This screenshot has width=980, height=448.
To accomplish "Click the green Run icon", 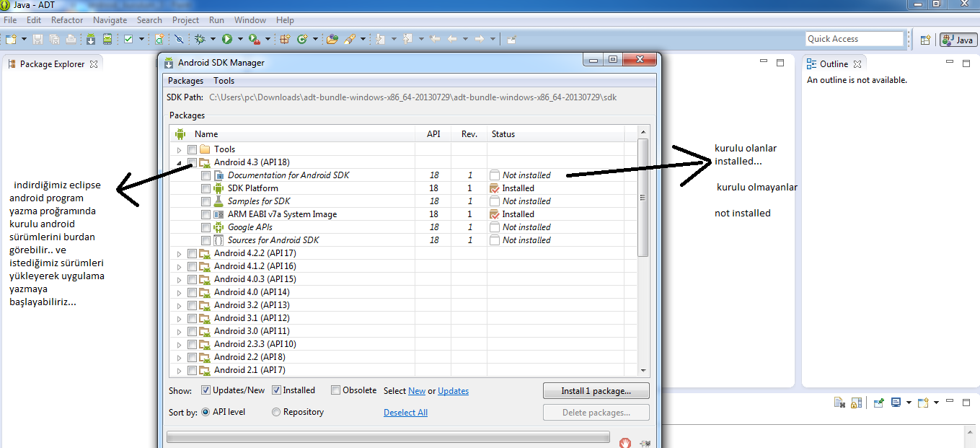I will click(227, 39).
